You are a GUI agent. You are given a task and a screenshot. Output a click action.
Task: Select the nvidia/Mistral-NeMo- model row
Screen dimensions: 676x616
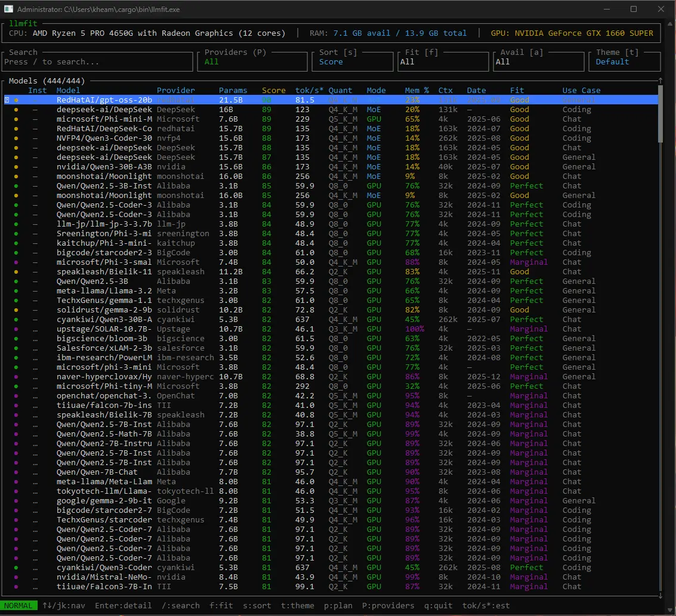click(x=331, y=577)
